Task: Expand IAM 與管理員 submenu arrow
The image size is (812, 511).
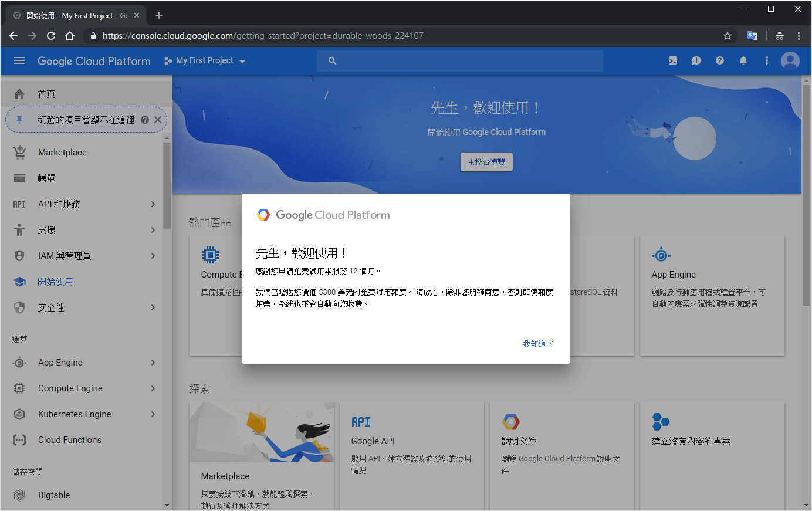Action: point(153,256)
